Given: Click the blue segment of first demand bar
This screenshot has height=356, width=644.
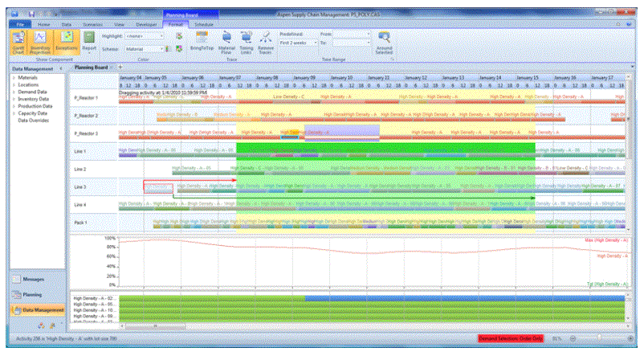Looking at the screenshot, I should coord(464,298).
